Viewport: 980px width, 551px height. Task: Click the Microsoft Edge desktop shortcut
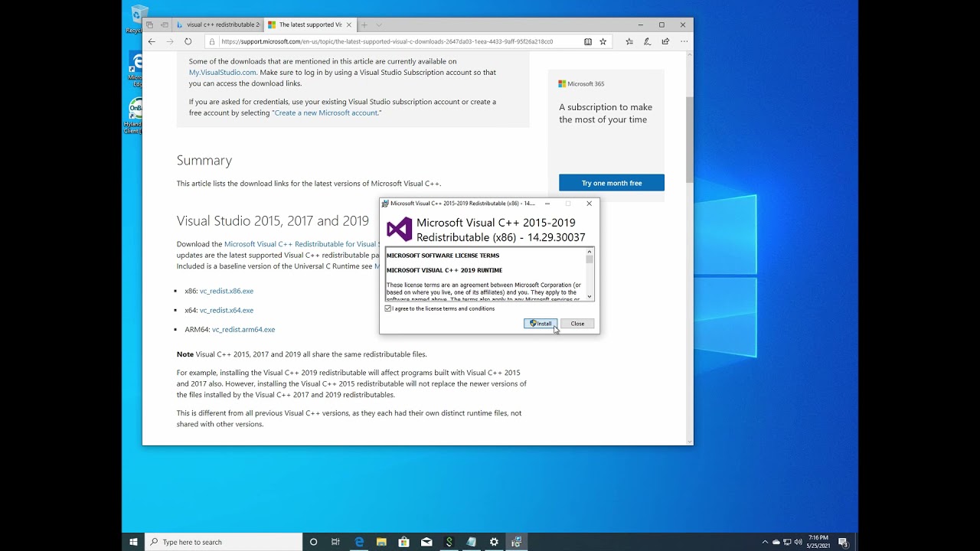(x=136, y=70)
